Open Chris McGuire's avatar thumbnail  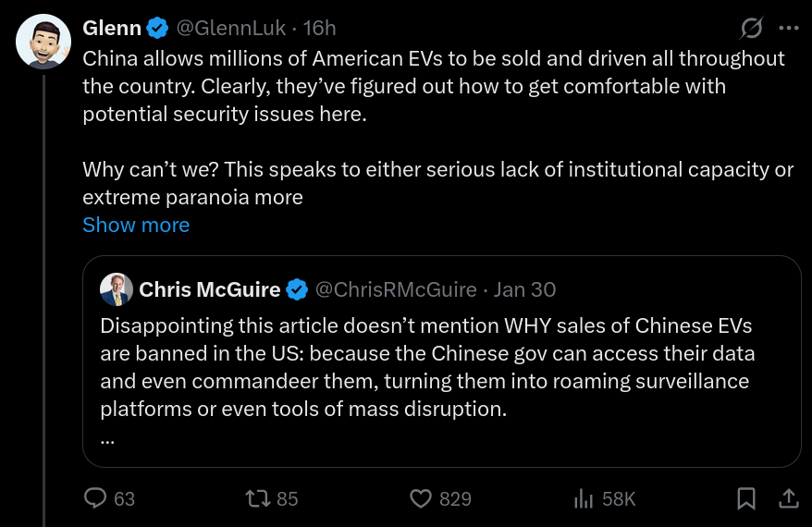(117, 289)
